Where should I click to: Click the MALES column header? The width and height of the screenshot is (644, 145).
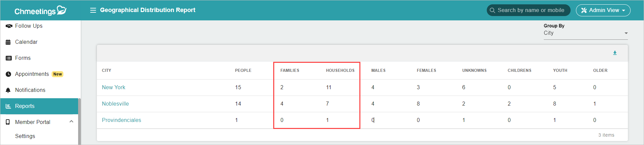(378, 70)
